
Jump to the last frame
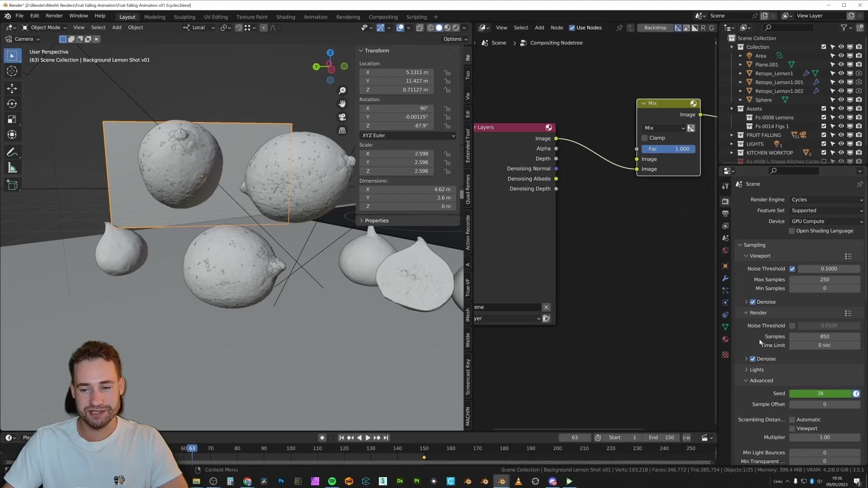pyautogui.click(x=386, y=438)
